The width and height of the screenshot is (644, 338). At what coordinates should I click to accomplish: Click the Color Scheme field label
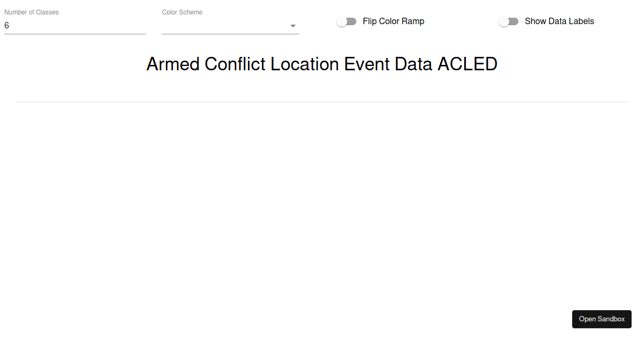click(182, 12)
